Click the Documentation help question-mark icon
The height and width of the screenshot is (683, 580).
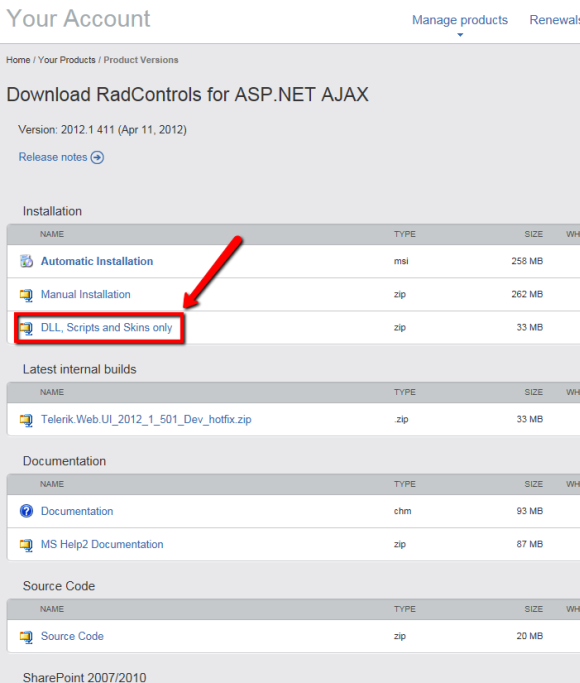[27, 511]
